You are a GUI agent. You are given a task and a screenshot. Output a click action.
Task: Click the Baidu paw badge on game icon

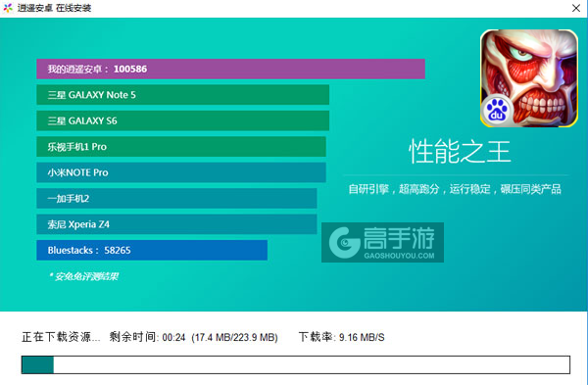pos(497,110)
